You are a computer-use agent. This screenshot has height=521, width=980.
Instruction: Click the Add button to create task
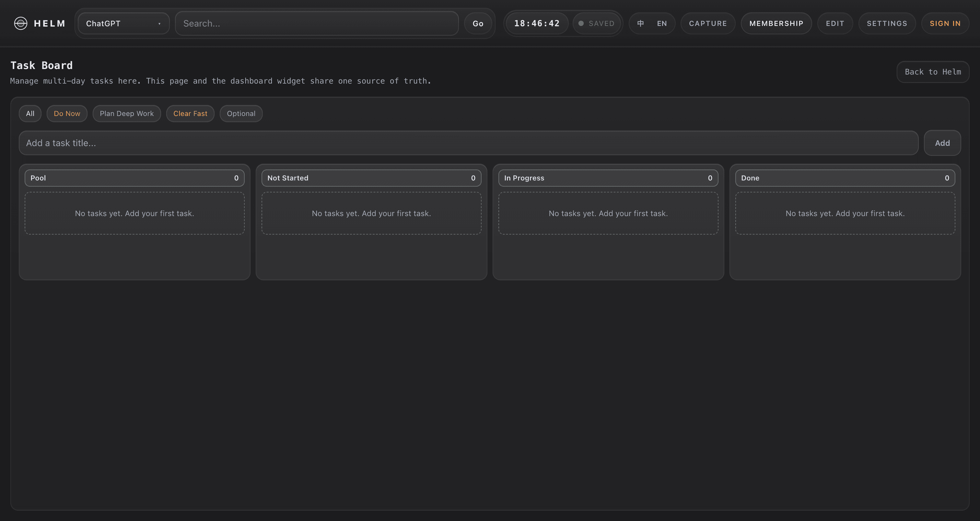point(942,143)
